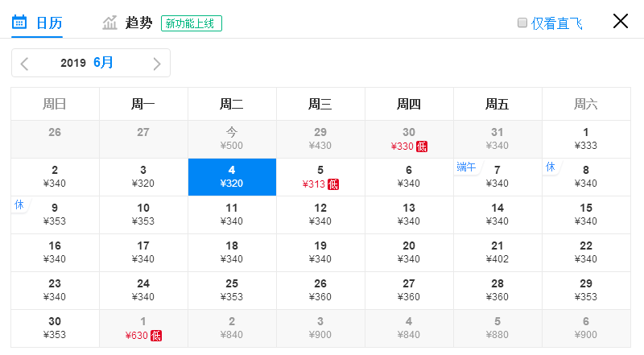Switch to the 趋势 tab
Image resolution: width=644 pixels, height=355 pixels.
127,23
